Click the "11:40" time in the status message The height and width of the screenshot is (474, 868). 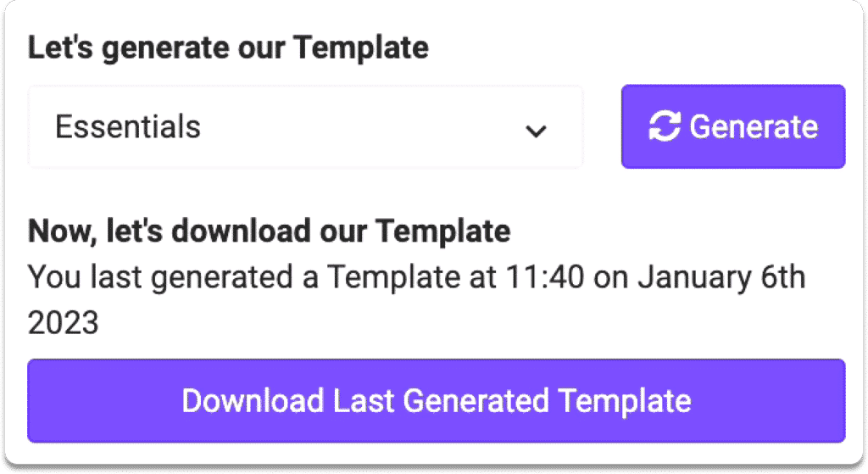pyautogui.click(x=545, y=277)
